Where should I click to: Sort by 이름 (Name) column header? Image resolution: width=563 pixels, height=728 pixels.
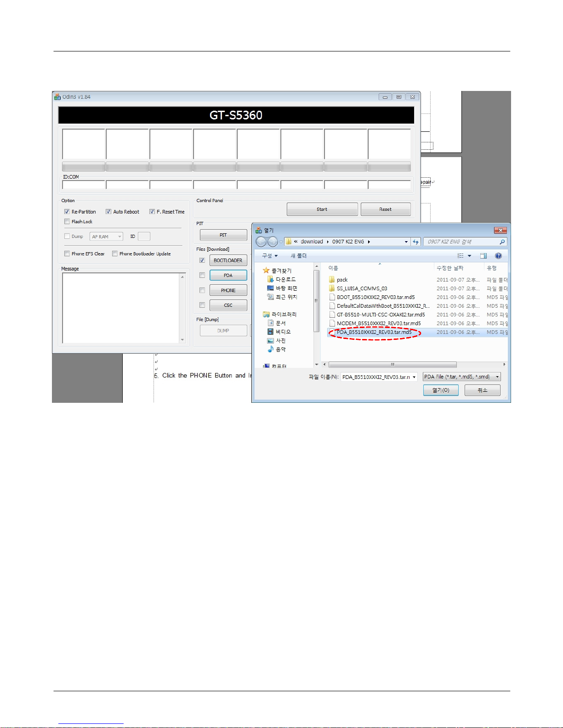pyautogui.click(x=333, y=268)
